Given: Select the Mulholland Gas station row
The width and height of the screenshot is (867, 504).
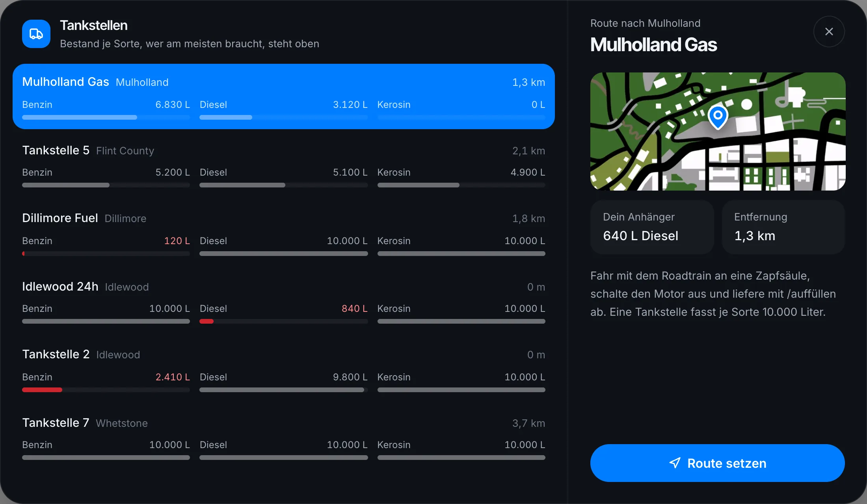Looking at the screenshot, I should pyautogui.click(x=284, y=96).
